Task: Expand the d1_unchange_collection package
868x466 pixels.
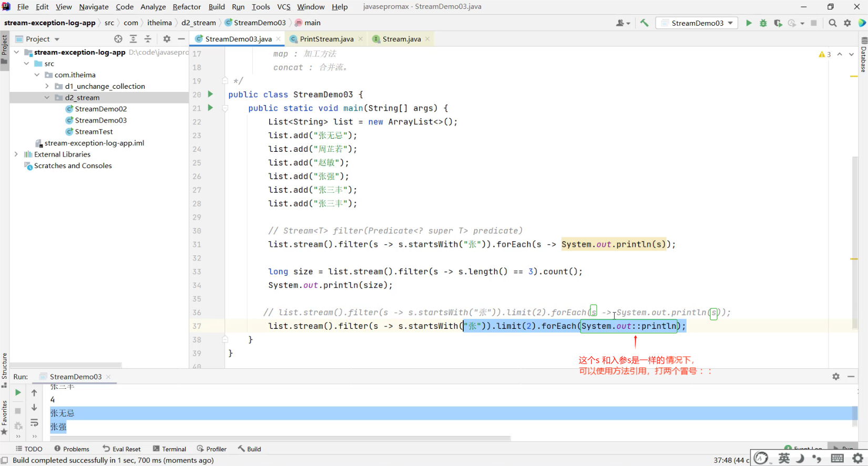Action: tap(47, 86)
